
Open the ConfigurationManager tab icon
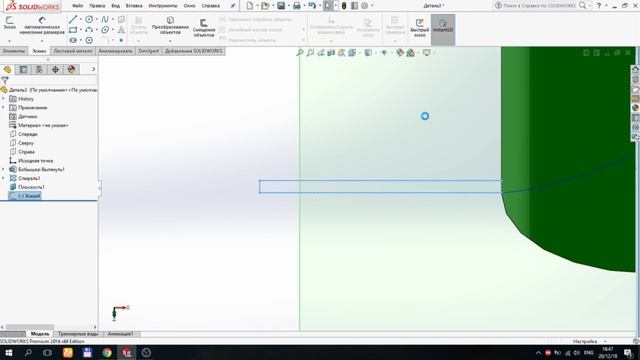coord(39,69)
